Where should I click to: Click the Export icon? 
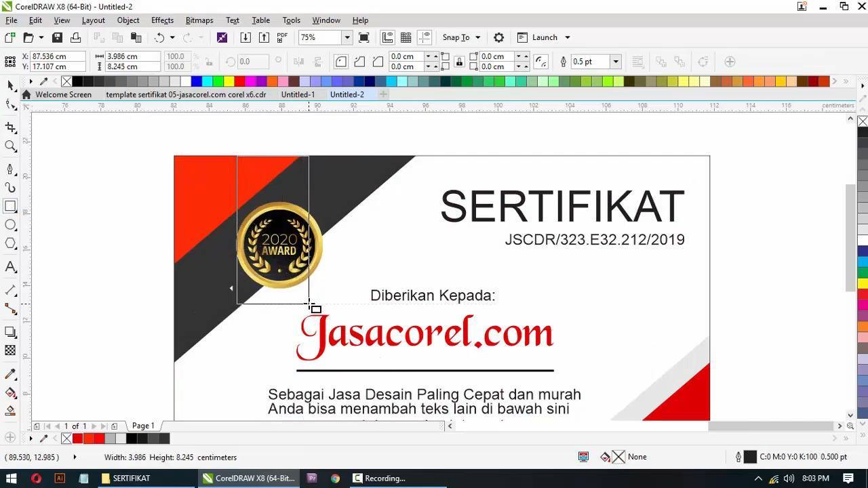[x=264, y=37]
